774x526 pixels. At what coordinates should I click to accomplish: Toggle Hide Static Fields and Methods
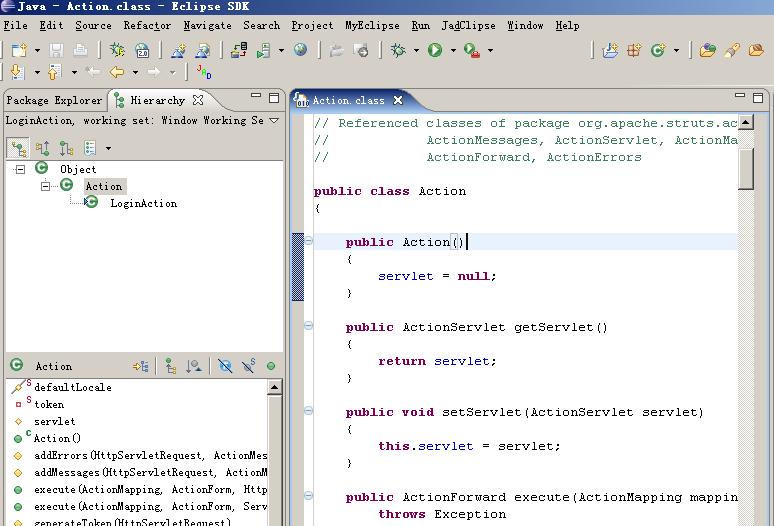click(x=248, y=366)
